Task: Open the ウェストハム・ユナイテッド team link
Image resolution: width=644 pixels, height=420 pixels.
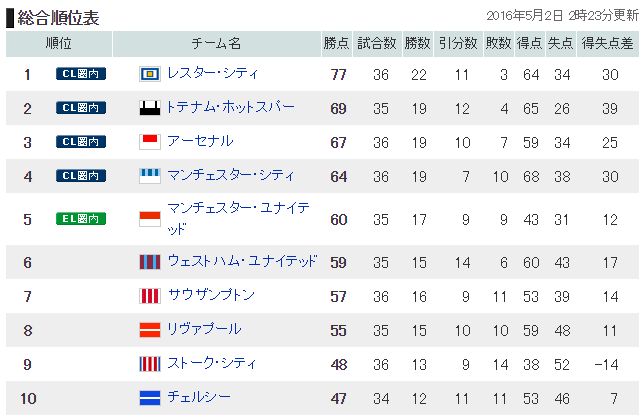Action: tap(242, 261)
